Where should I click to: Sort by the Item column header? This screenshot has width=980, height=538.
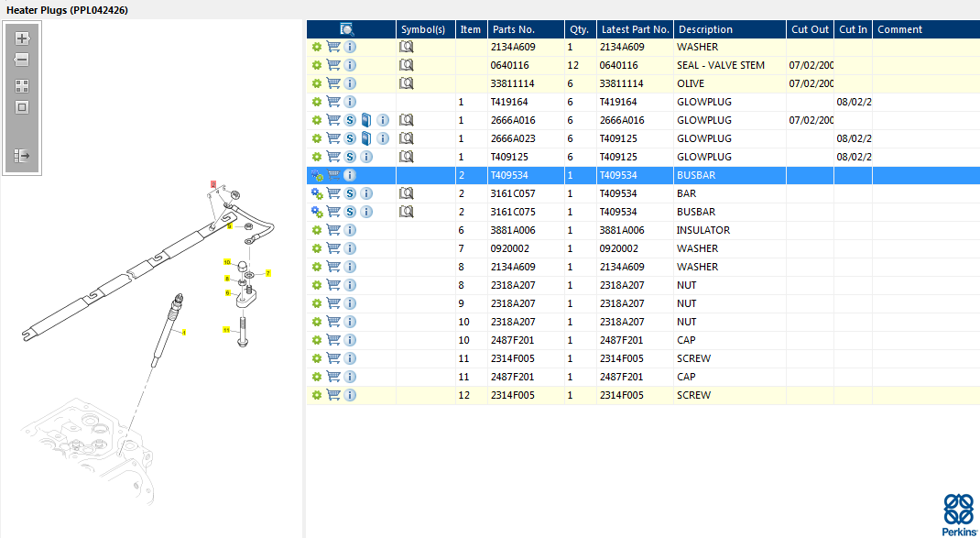[x=472, y=28]
